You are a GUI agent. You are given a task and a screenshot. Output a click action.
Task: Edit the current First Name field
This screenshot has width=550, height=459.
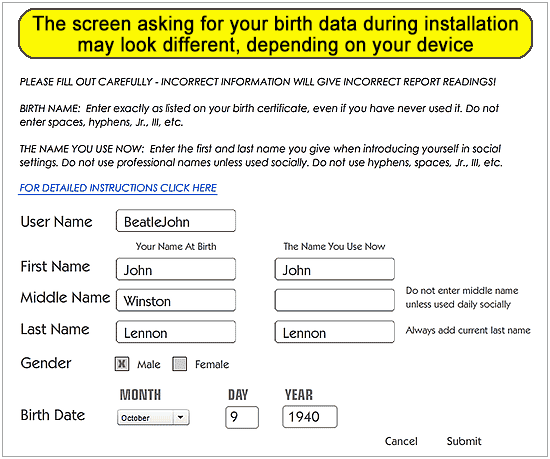335,269
